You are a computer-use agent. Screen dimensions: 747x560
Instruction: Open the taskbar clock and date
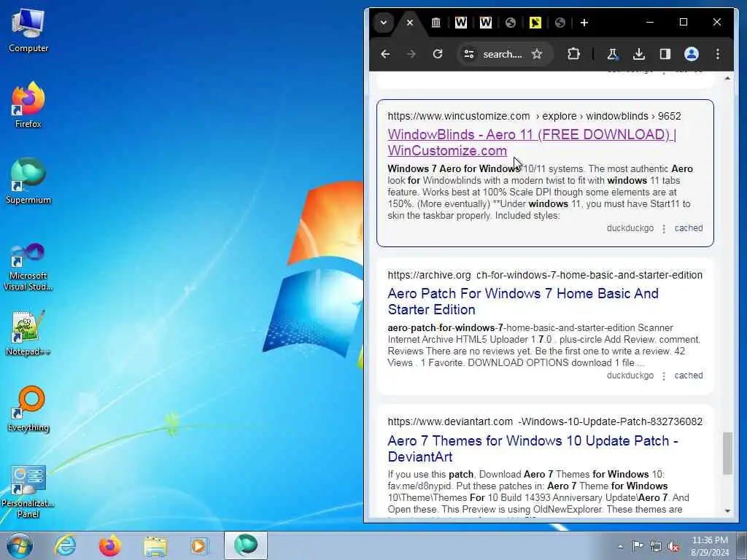pyautogui.click(x=710, y=546)
